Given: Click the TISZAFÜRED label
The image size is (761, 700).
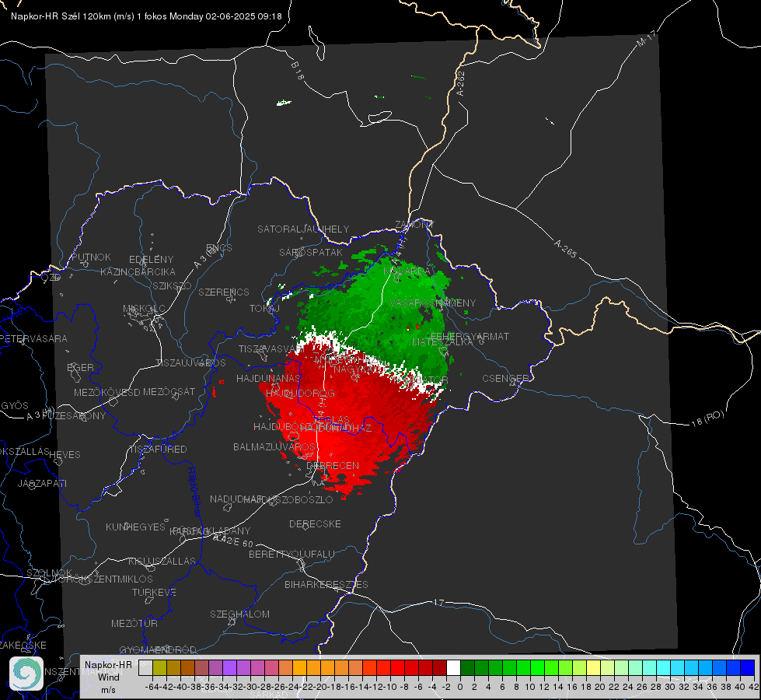Looking at the screenshot, I should coord(158,450).
